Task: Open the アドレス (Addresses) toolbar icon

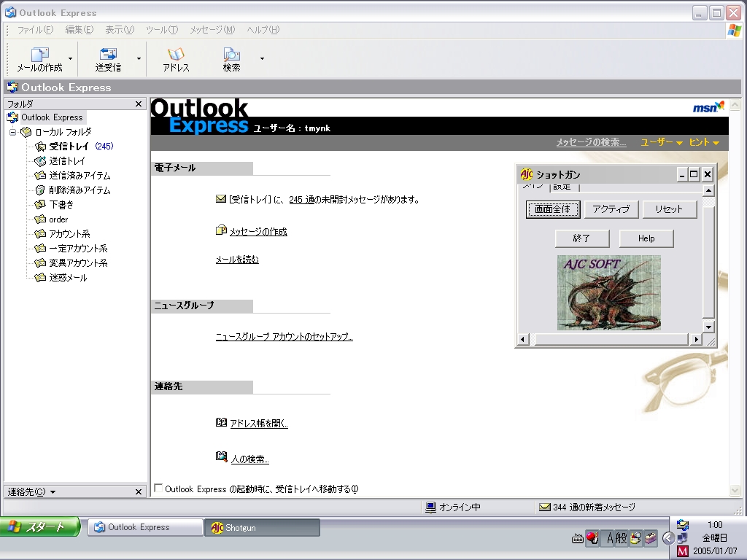Action: pos(176,54)
